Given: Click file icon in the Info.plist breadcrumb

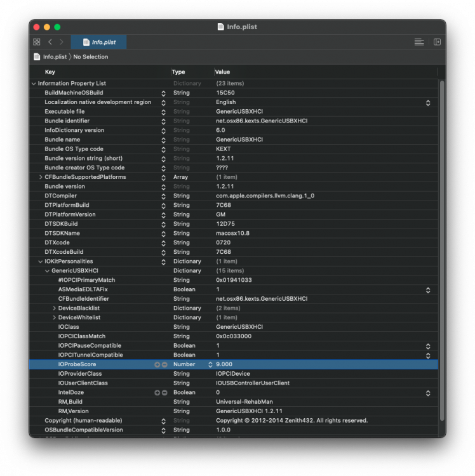Looking at the screenshot, I should (37, 56).
